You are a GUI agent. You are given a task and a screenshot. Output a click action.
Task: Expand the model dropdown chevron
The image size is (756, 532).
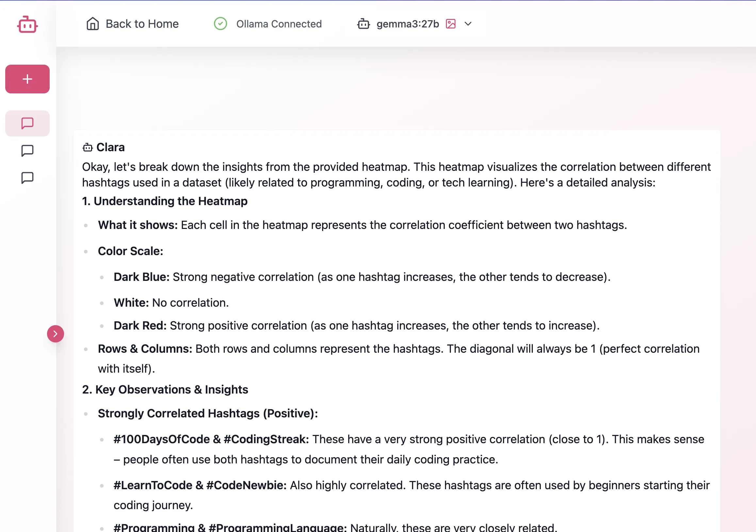coord(468,24)
